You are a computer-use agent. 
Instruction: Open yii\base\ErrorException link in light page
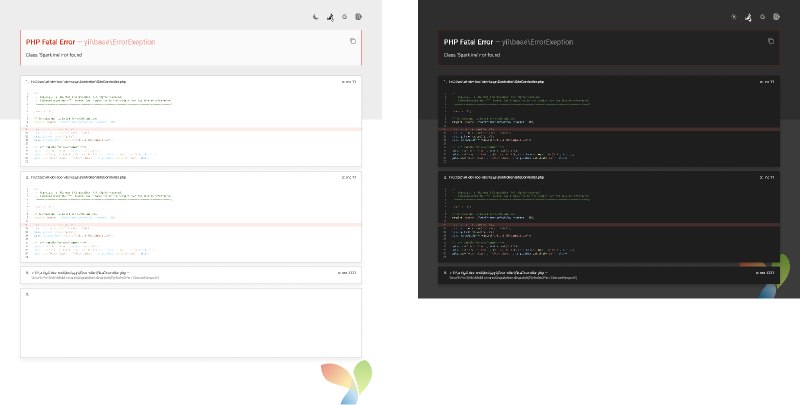(119, 42)
